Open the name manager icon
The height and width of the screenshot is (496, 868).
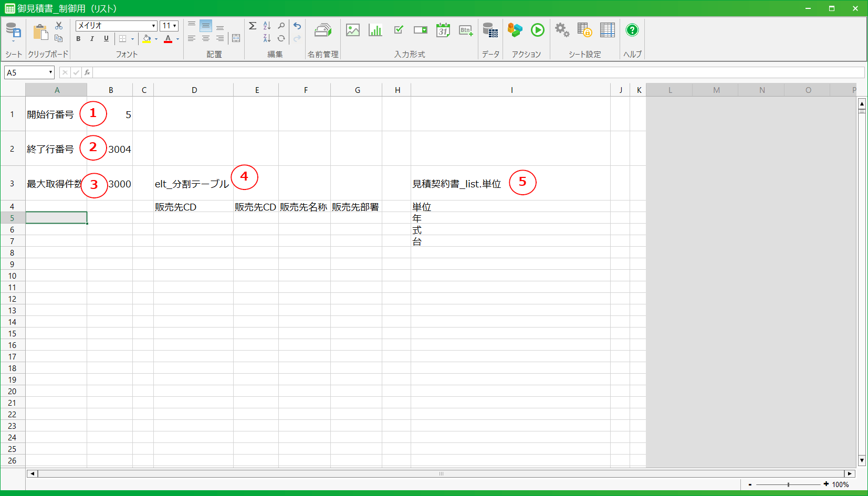point(323,30)
